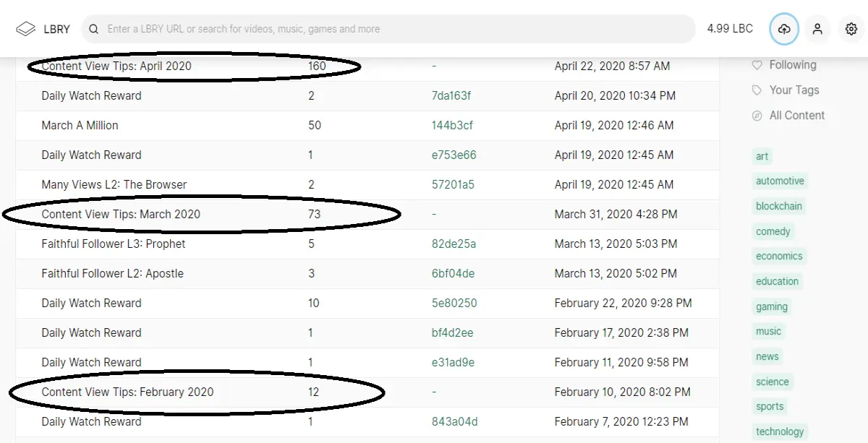Click the tag icon beside Your Tags
The height and width of the screenshot is (443, 868).
coord(757,90)
